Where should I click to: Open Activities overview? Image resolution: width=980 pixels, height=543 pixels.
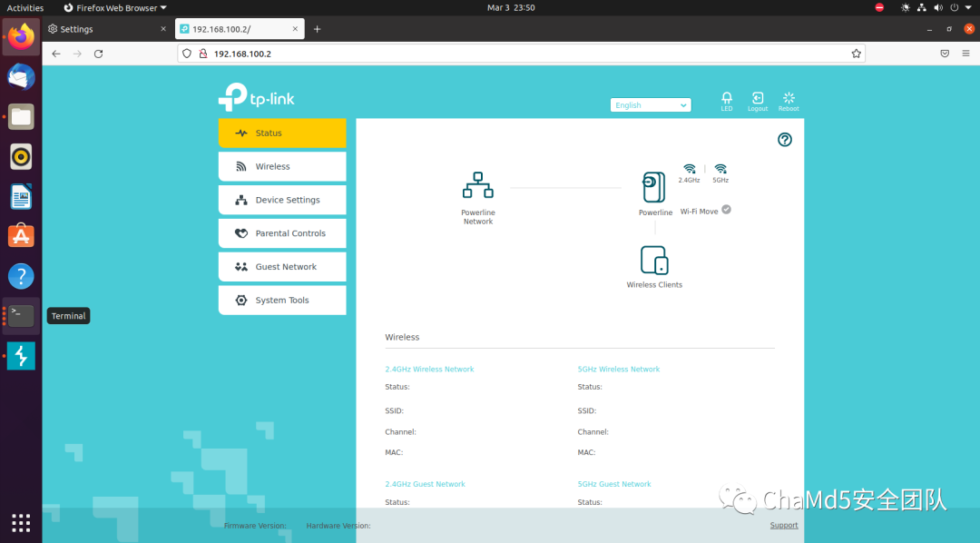tap(25, 7)
